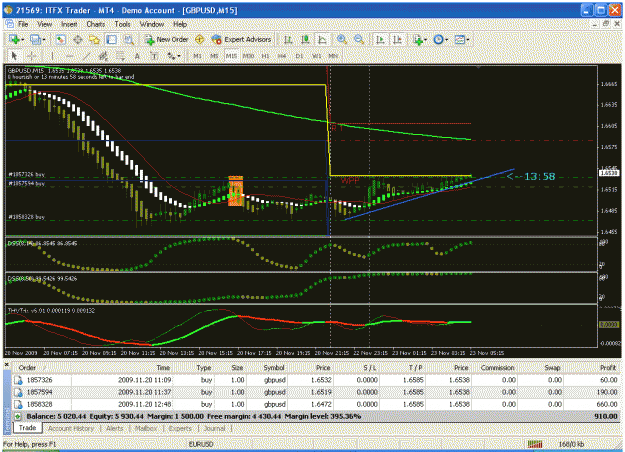Open the Window menu
The height and width of the screenshot is (452, 625).
152,24
